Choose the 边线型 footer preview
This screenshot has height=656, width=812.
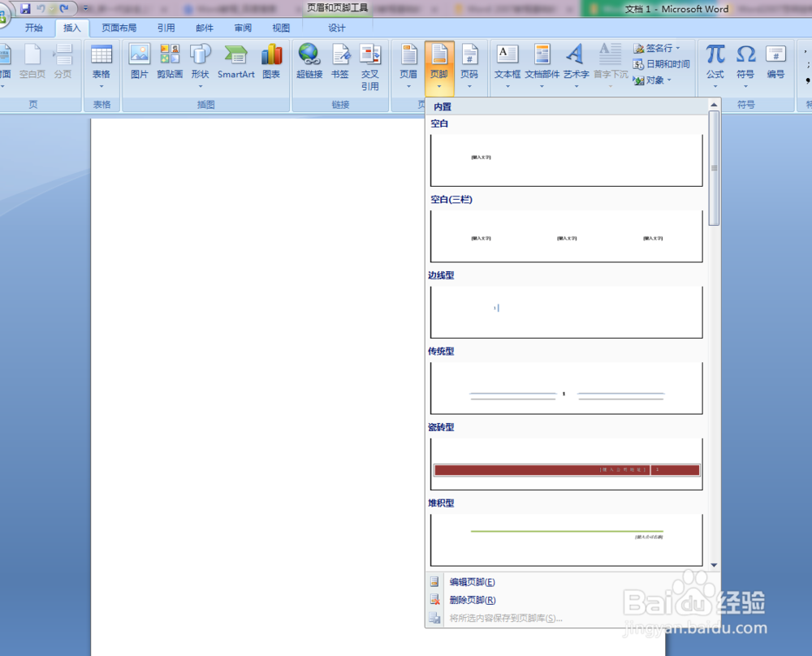click(x=567, y=313)
